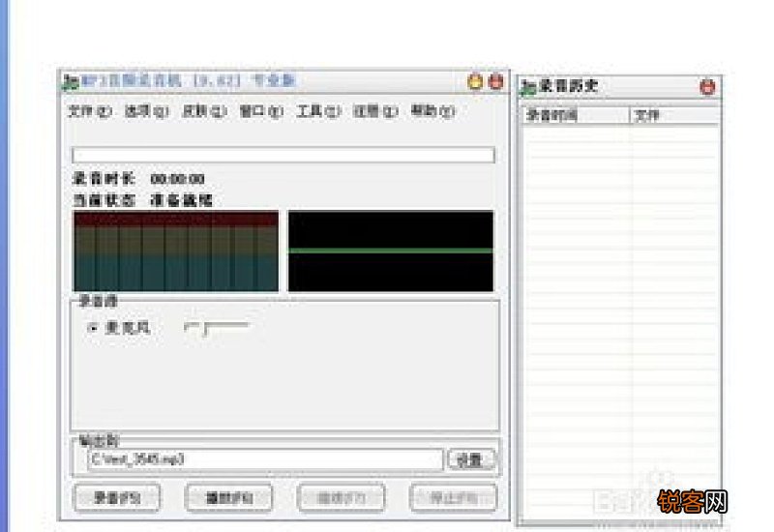The width and height of the screenshot is (774, 532).
Task: Sort history by 文件 column header
Action: tap(674, 115)
